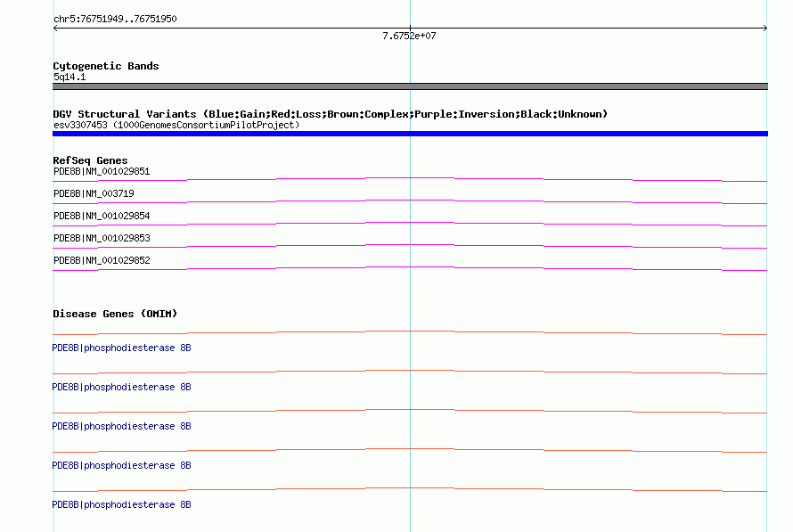Image resolution: width=793 pixels, height=532 pixels.
Task: Select transcript PDE8B|NM_003719
Action: 94,193
